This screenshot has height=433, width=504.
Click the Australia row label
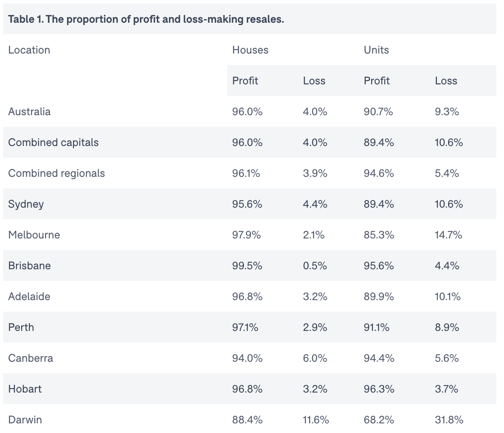(29, 112)
